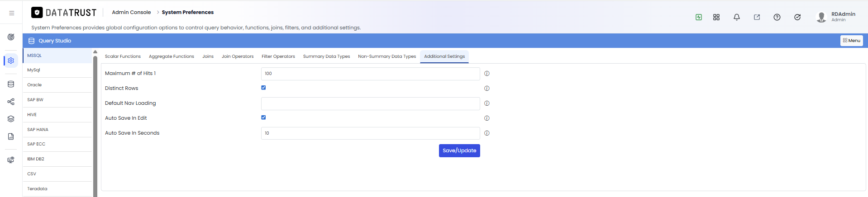
Task: Open the Menu button
Action: pyautogui.click(x=852, y=41)
